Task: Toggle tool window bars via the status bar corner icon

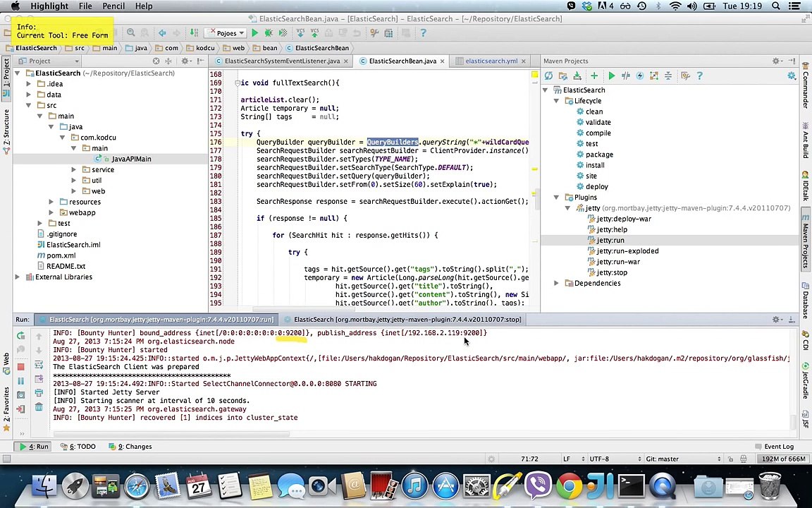Action: [x=6, y=459]
